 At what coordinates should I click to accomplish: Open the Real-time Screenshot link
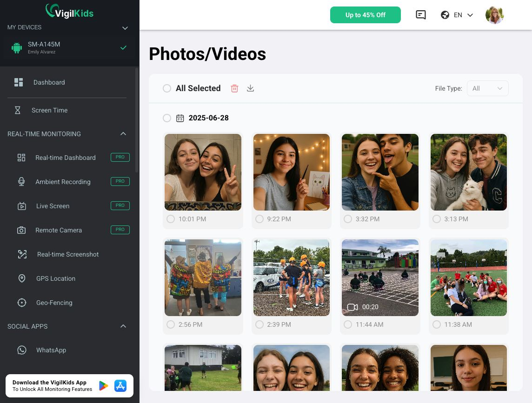[x=67, y=254]
